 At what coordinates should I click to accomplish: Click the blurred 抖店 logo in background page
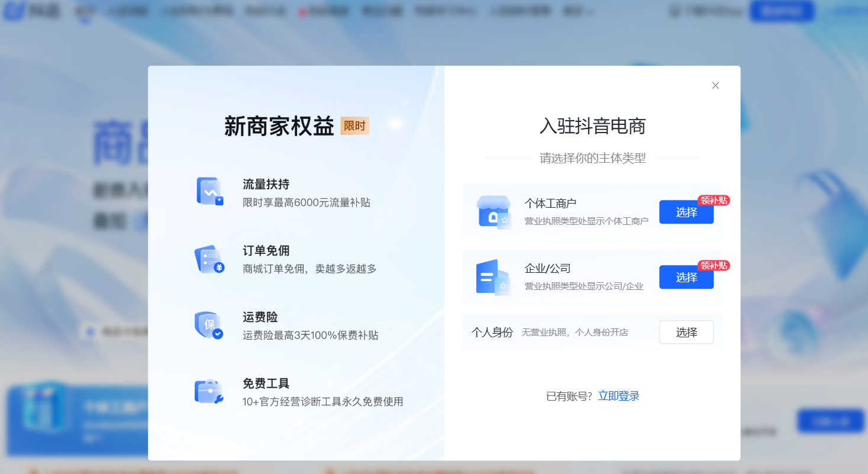click(33, 11)
